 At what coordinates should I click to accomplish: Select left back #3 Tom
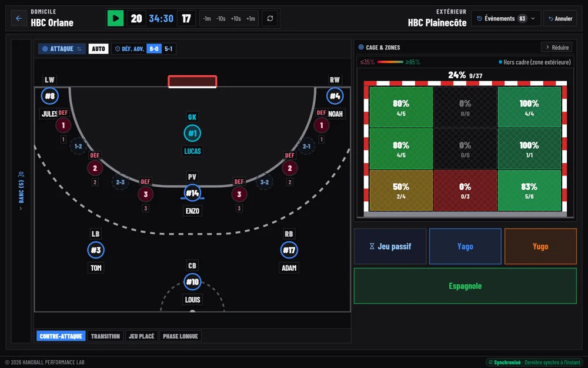pos(96,250)
